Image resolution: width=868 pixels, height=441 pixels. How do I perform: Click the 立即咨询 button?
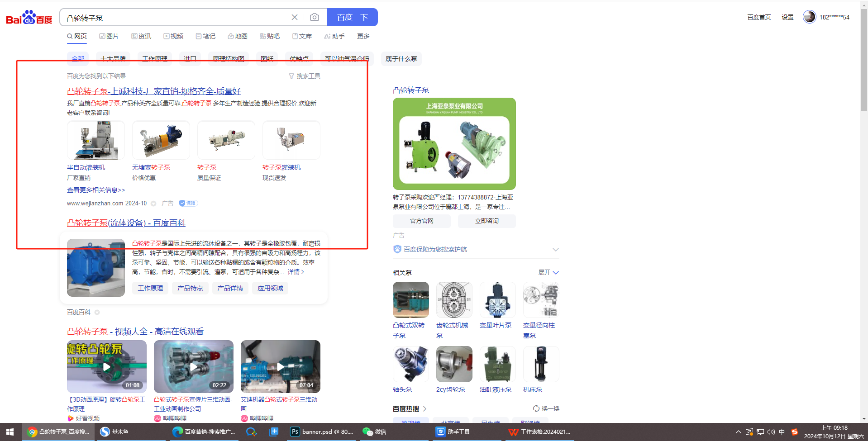(487, 221)
